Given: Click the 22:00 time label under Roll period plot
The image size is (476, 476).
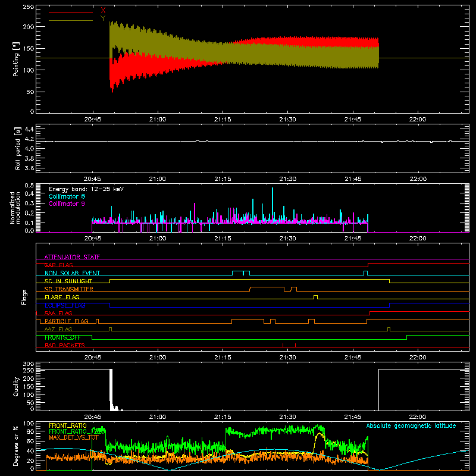Looking at the screenshot, I should click(x=418, y=179).
